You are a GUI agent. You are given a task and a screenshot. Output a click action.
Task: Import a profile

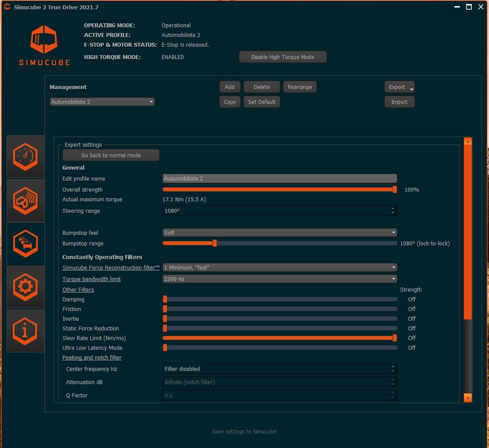[399, 102]
